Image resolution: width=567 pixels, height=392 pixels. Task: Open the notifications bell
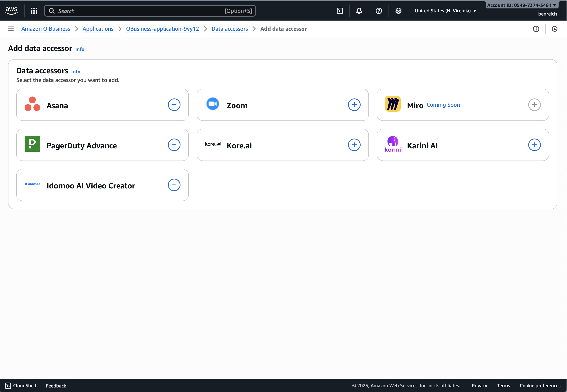[359, 11]
